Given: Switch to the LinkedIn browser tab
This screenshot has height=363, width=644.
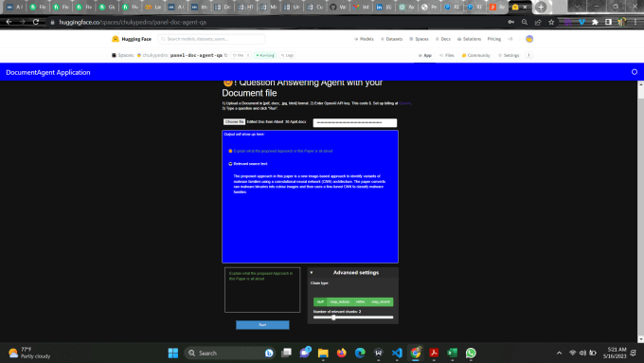Looking at the screenshot, I should pyautogui.click(x=385, y=7).
